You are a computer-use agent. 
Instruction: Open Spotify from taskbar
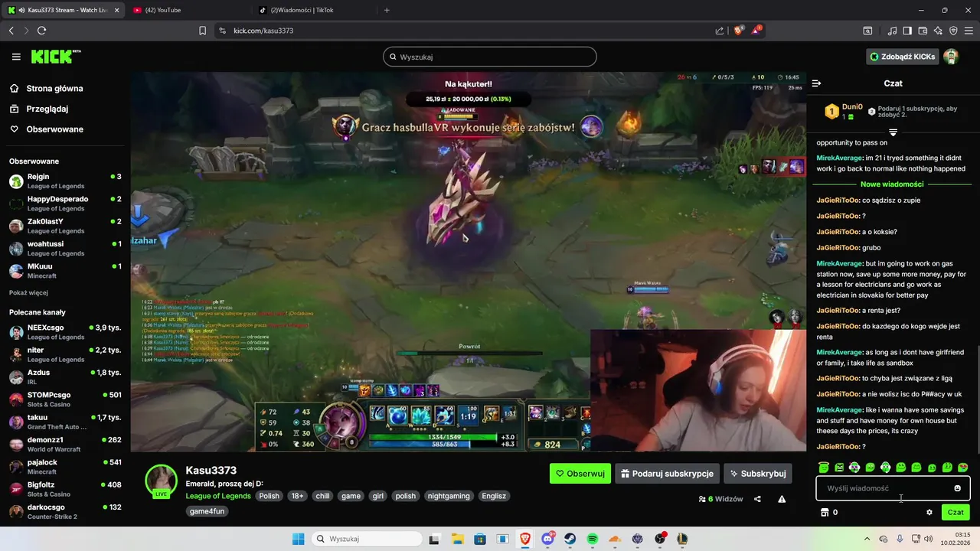click(592, 539)
